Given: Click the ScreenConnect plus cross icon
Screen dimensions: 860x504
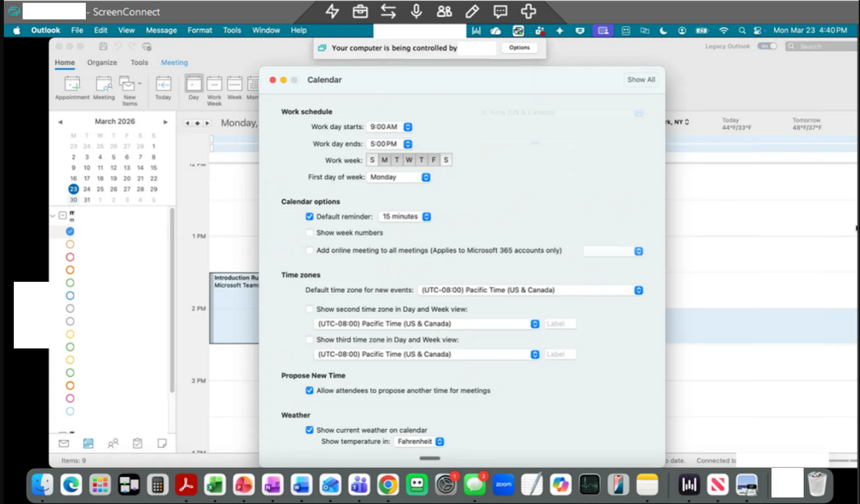Looking at the screenshot, I should [528, 11].
